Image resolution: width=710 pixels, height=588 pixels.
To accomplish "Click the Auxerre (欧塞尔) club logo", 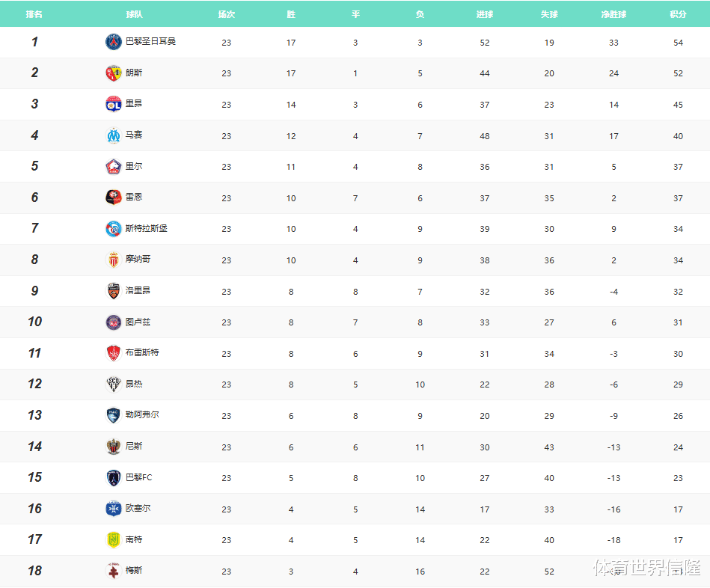I will coord(113,509).
